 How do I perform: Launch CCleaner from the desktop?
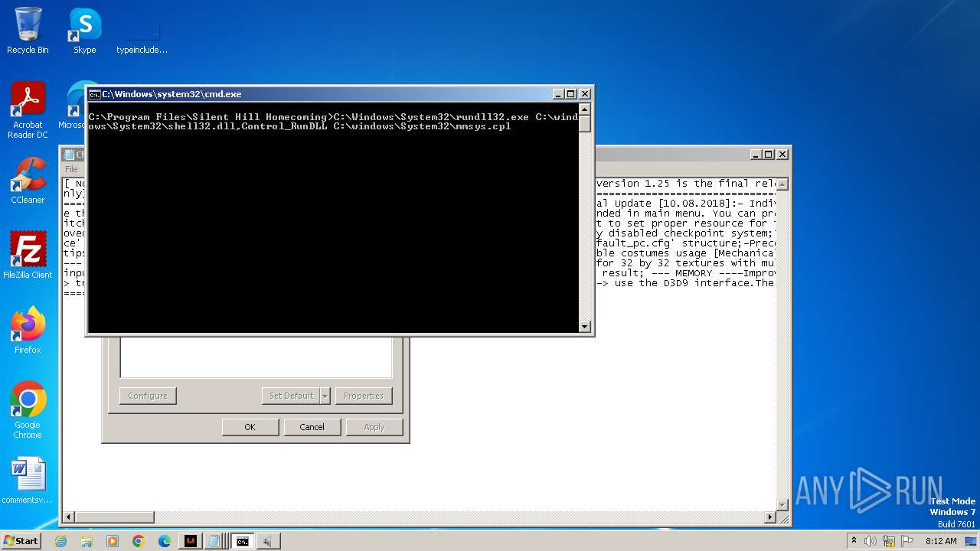(x=28, y=181)
